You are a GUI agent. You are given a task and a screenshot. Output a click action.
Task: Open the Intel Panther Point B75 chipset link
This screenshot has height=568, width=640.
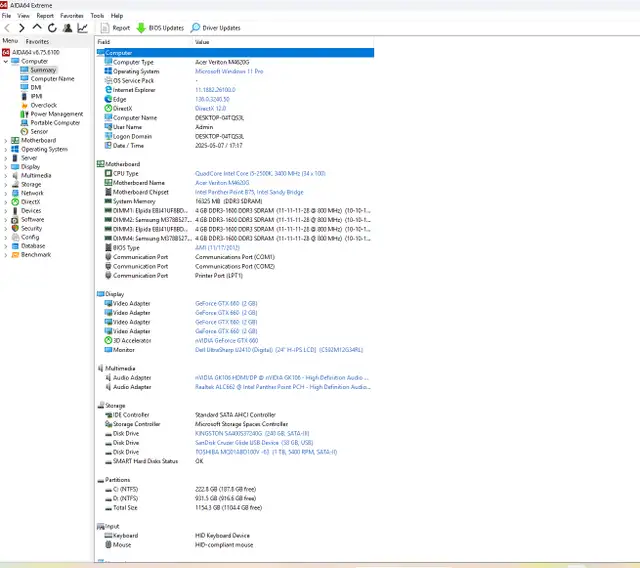click(x=249, y=192)
